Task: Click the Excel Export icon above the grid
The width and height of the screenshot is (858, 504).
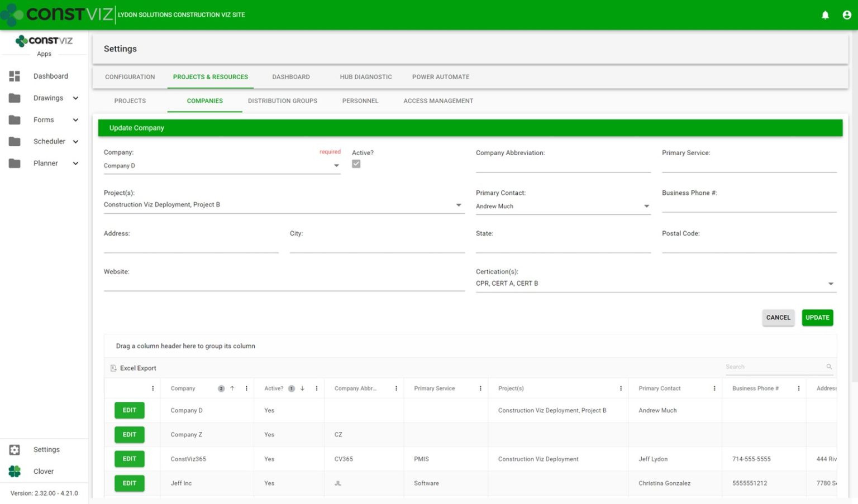Action: point(114,368)
